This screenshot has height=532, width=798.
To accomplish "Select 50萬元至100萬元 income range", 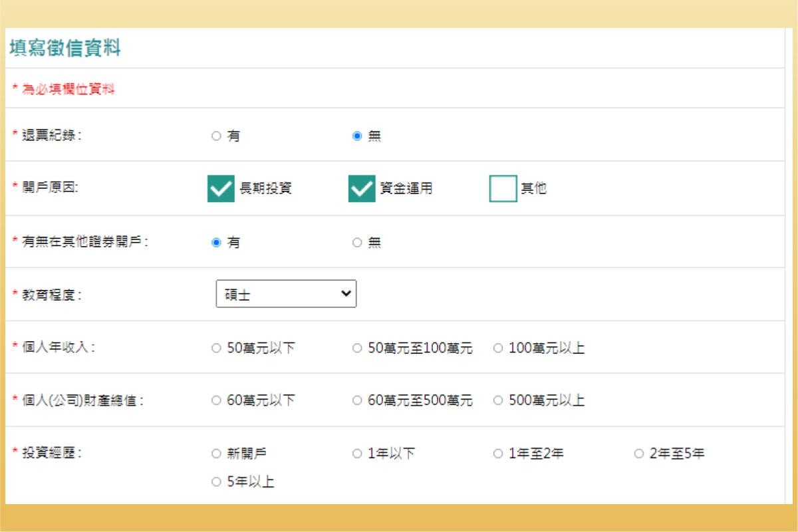I will (x=357, y=347).
